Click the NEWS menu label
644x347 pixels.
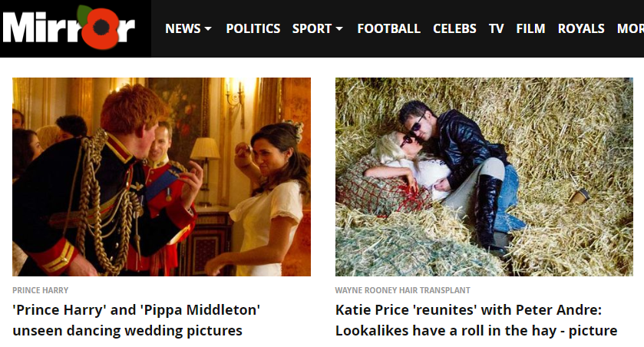[x=183, y=28]
